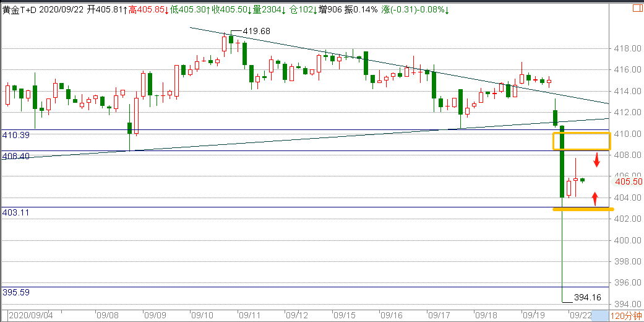
Task: Select the 410.39 horizontal level label
Action: click(x=16, y=135)
